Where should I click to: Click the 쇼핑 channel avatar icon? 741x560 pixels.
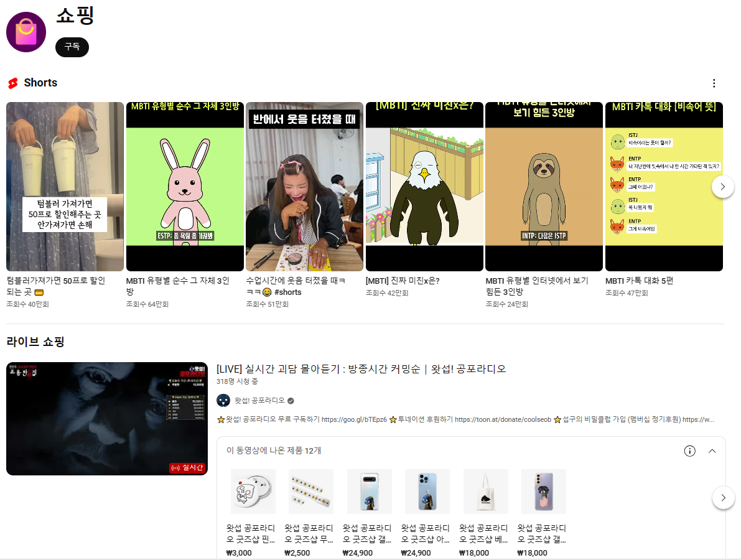(x=26, y=32)
